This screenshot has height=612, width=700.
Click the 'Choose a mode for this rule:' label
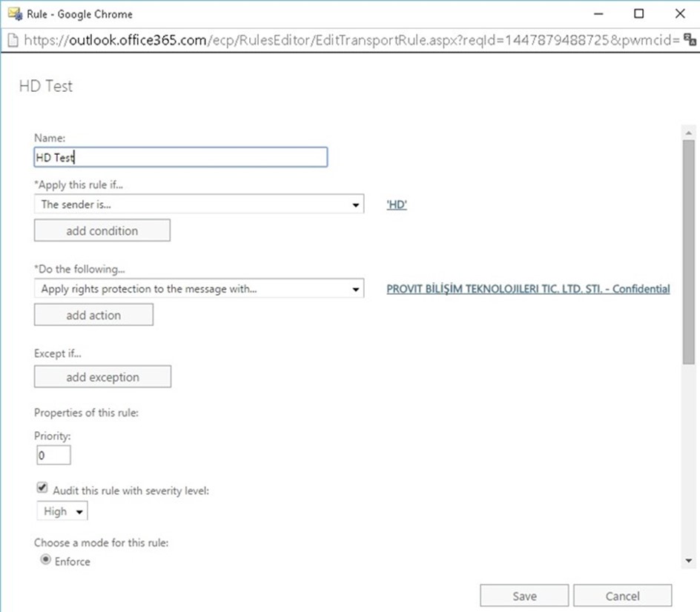point(102,543)
